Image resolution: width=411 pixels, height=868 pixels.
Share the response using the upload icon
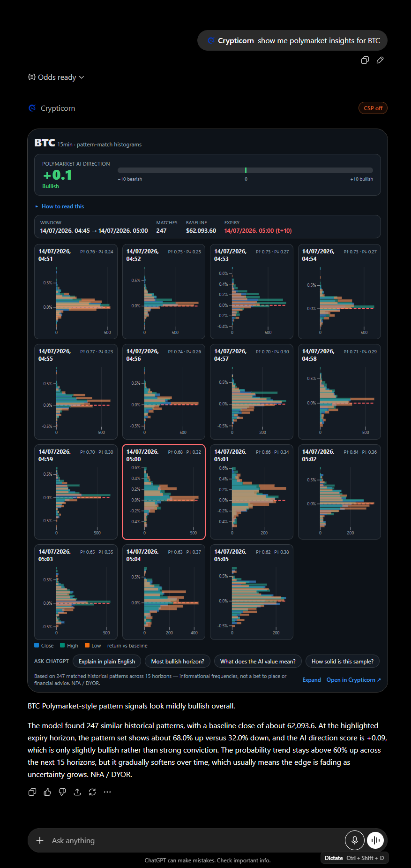(77, 792)
